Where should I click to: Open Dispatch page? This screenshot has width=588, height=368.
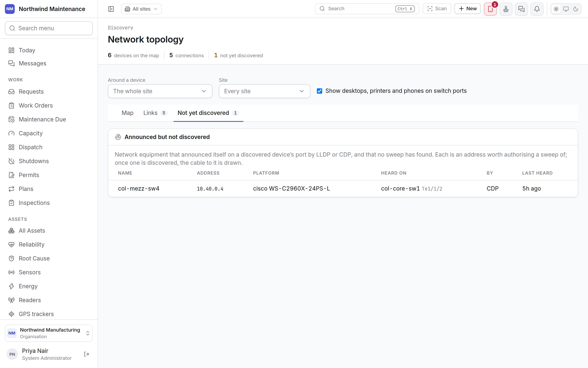49,147
